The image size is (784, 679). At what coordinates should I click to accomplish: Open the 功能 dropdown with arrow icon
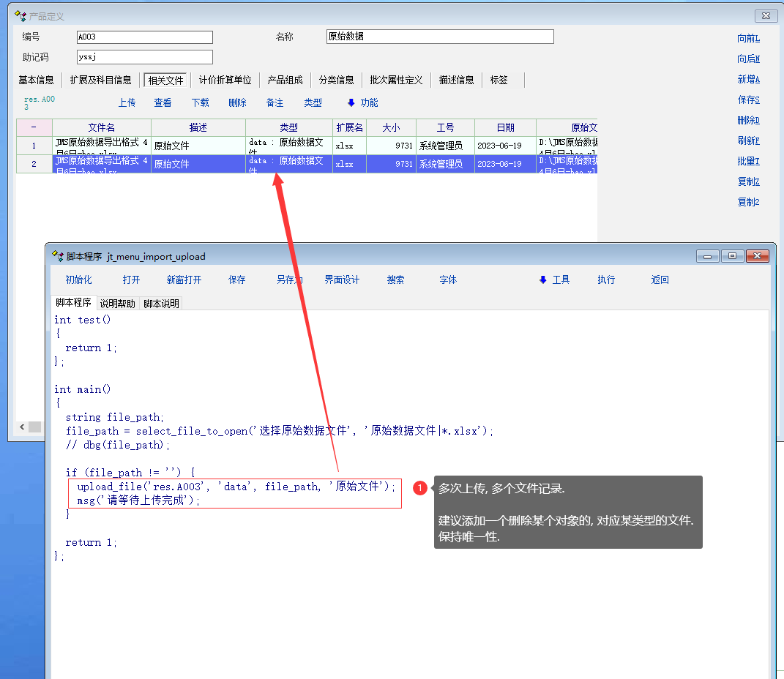[362, 103]
